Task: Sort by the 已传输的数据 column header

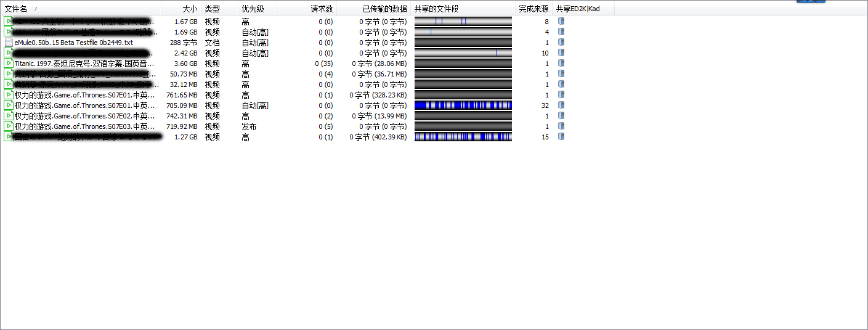Action: [373, 9]
